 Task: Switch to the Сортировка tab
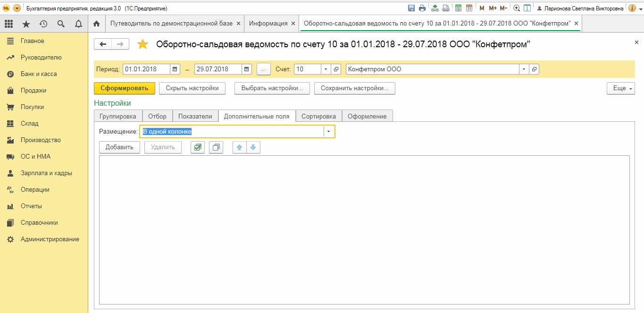[318, 116]
